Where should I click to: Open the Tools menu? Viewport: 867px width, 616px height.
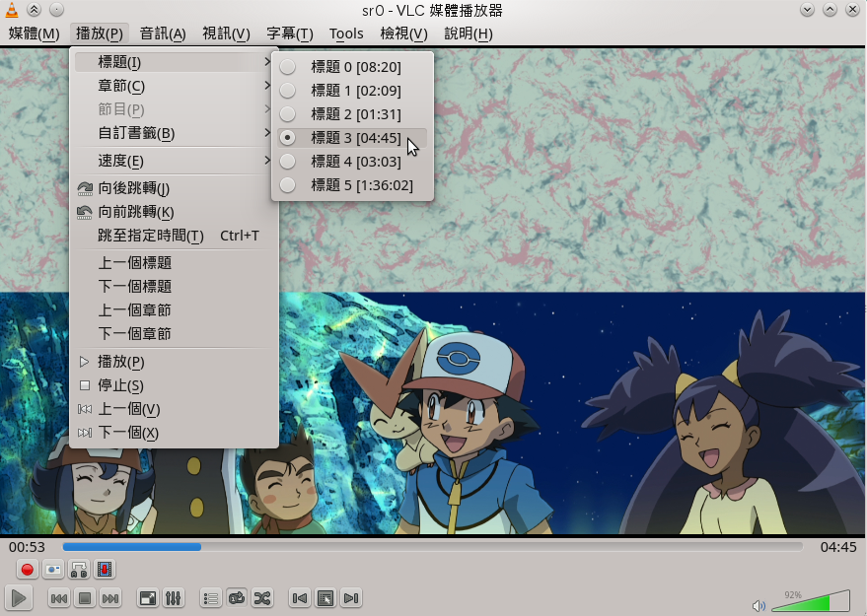346,34
